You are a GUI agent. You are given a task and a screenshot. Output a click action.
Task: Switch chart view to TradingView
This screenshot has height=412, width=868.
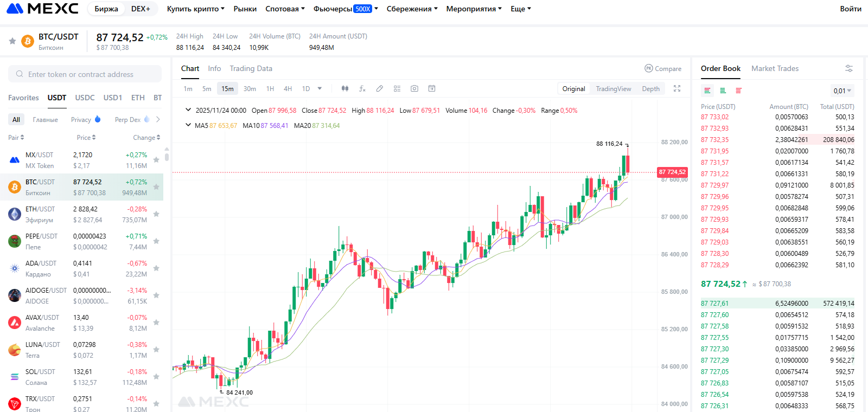click(613, 89)
